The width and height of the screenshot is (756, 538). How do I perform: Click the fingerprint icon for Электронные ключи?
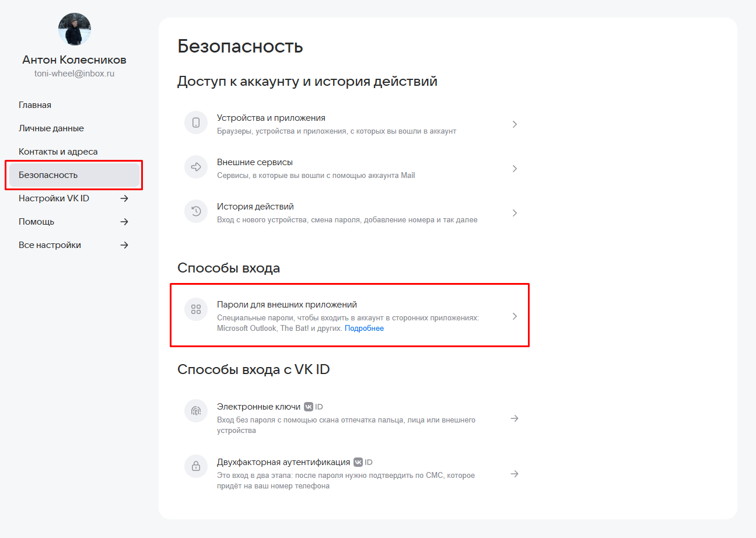pyautogui.click(x=196, y=411)
